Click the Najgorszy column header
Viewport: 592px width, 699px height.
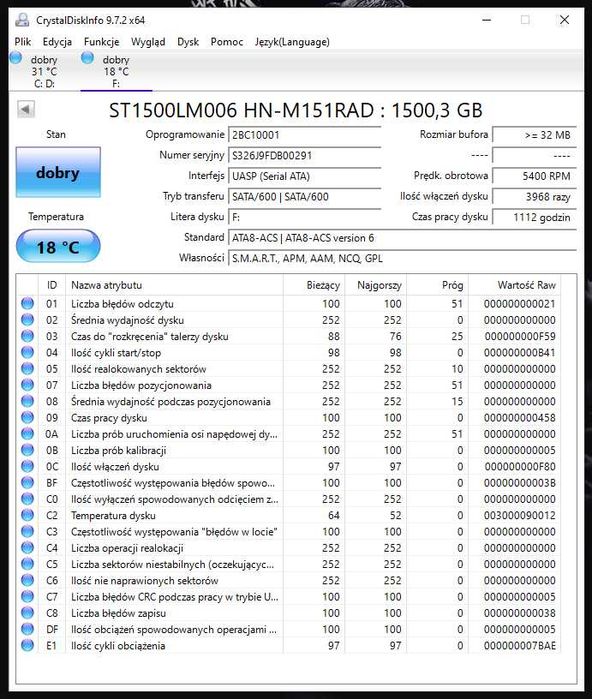coord(376,285)
